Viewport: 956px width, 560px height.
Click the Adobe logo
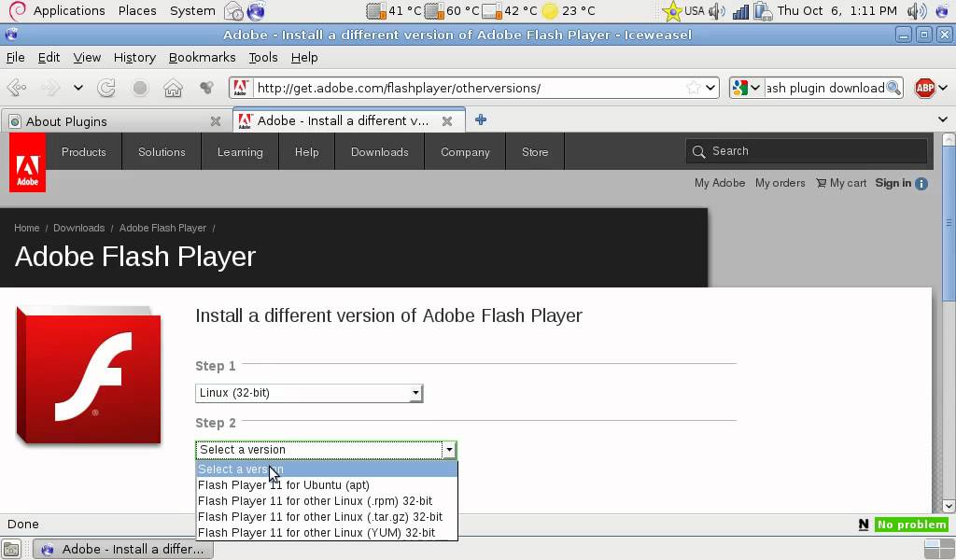(27, 162)
